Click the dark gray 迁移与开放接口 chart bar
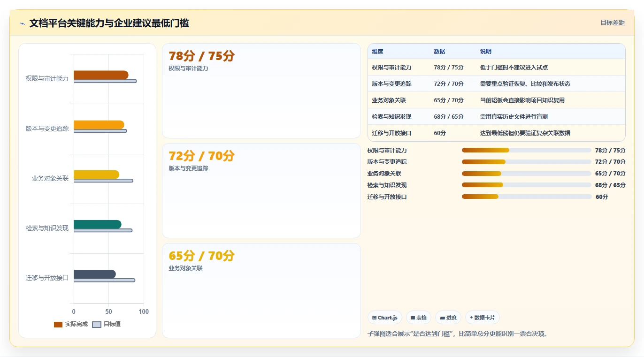Screen dimensions: 644x357 (x=95, y=274)
